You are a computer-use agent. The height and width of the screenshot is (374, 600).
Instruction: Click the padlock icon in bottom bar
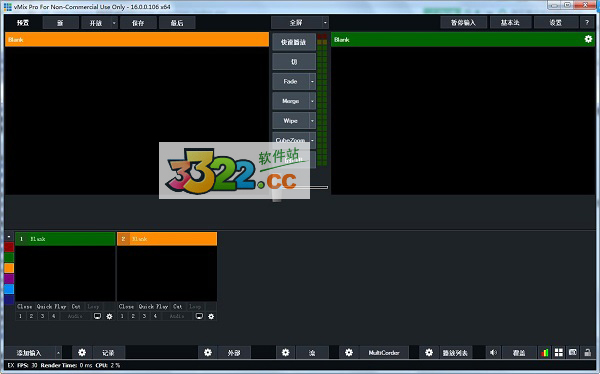click(587, 353)
